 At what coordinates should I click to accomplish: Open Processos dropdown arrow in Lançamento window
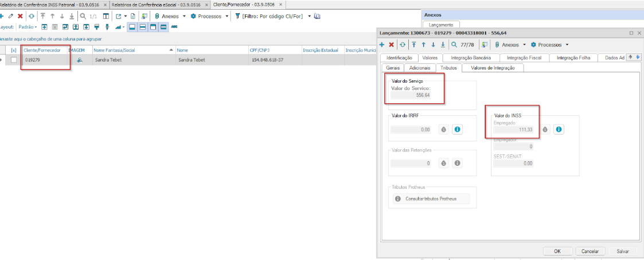567,44
